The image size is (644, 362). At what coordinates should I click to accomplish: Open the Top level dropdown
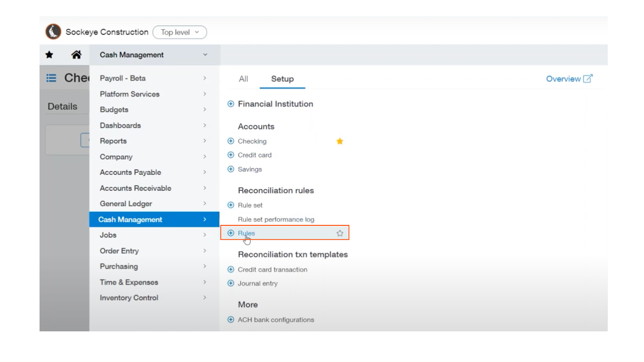point(179,32)
